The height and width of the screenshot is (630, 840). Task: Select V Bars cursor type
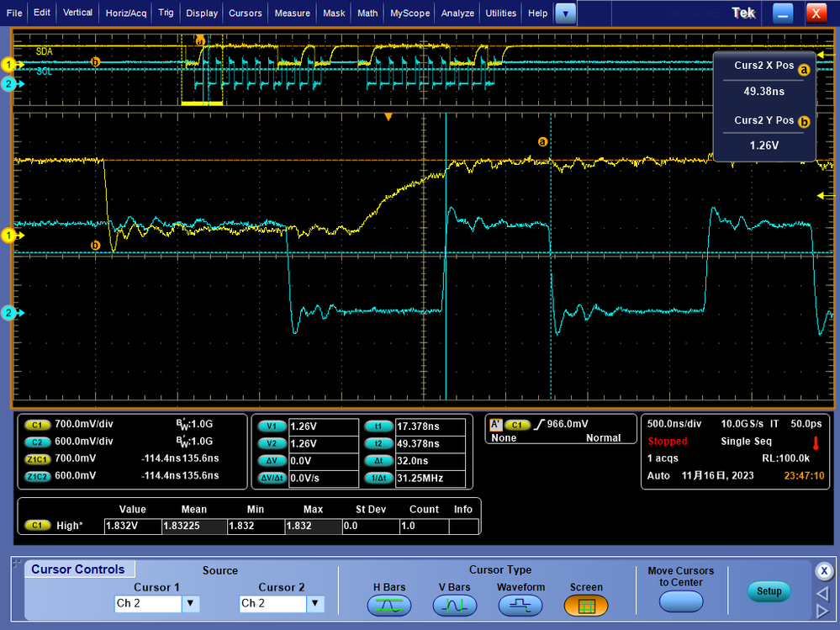coord(454,606)
